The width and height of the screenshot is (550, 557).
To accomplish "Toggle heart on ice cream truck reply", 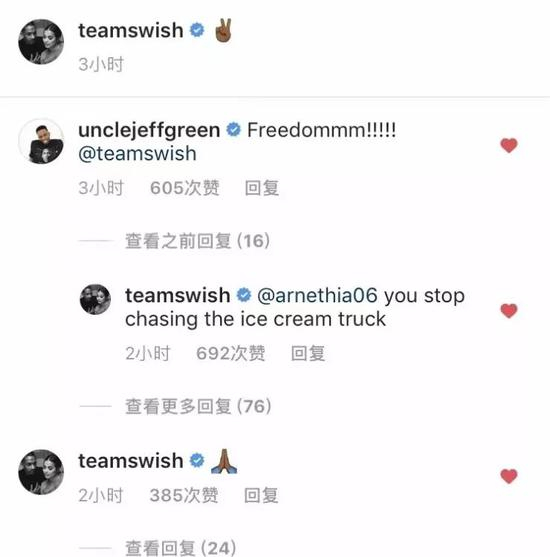I will pos(509,311).
